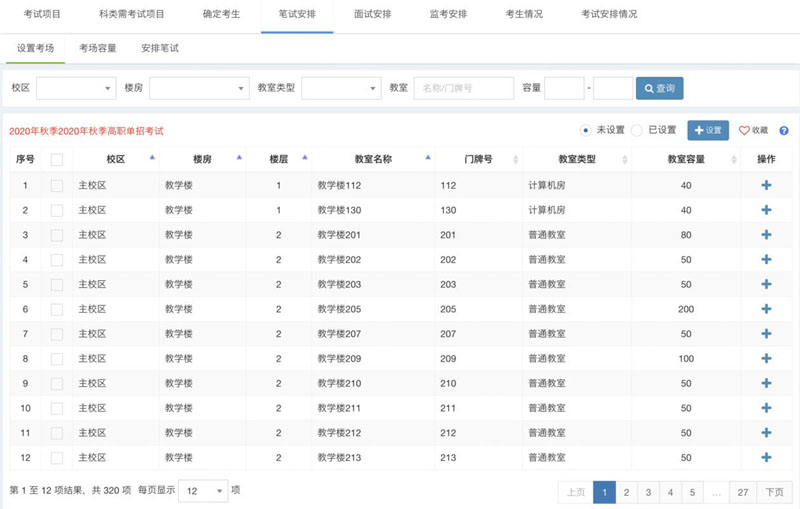Tick the select-all checkbox in table header
The image size is (800, 509).
pos(57,159)
